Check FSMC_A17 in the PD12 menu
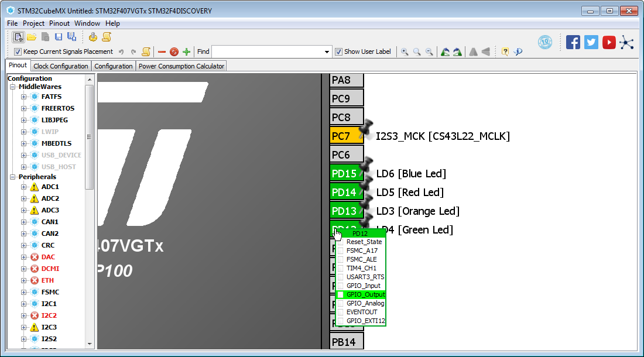 [x=341, y=250]
